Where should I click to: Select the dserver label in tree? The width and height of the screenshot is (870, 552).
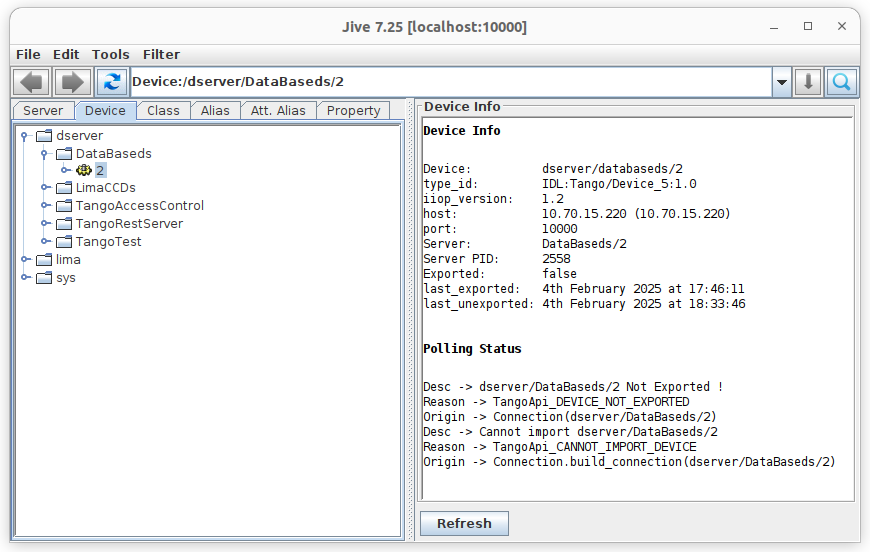pos(79,135)
